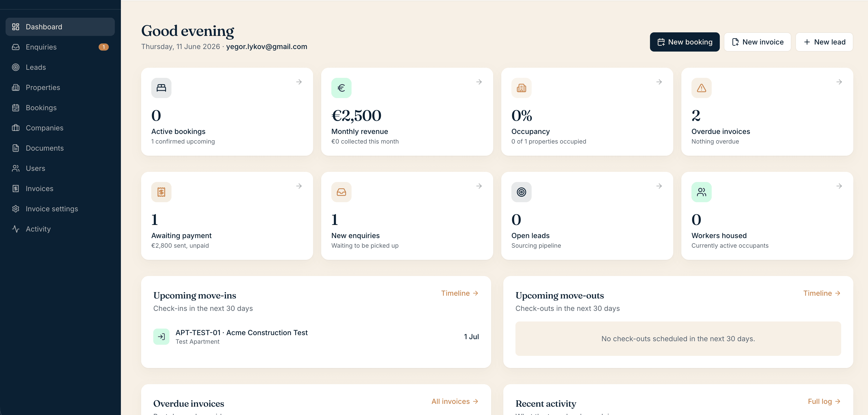This screenshot has height=415, width=868.
Task: Open the All invoices link
Action: pyautogui.click(x=455, y=402)
